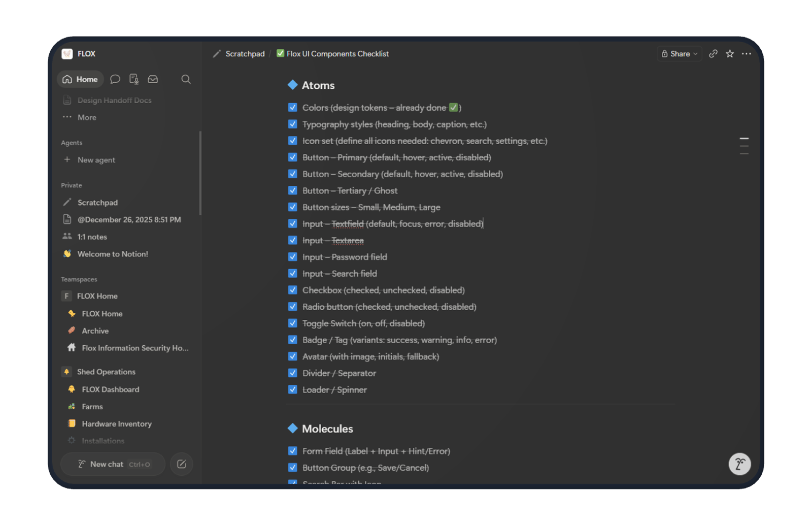Uncheck Form Field checkbox under Molecules
The width and height of the screenshot is (812, 525).
pos(292,451)
